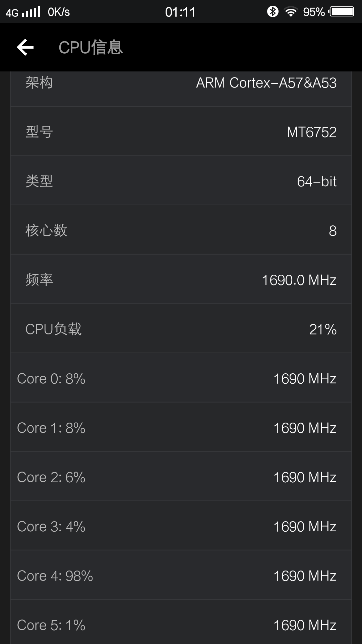Select the CPU负载 load row showing 21%
Screen dimensions: 362x644
click(181, 329)
